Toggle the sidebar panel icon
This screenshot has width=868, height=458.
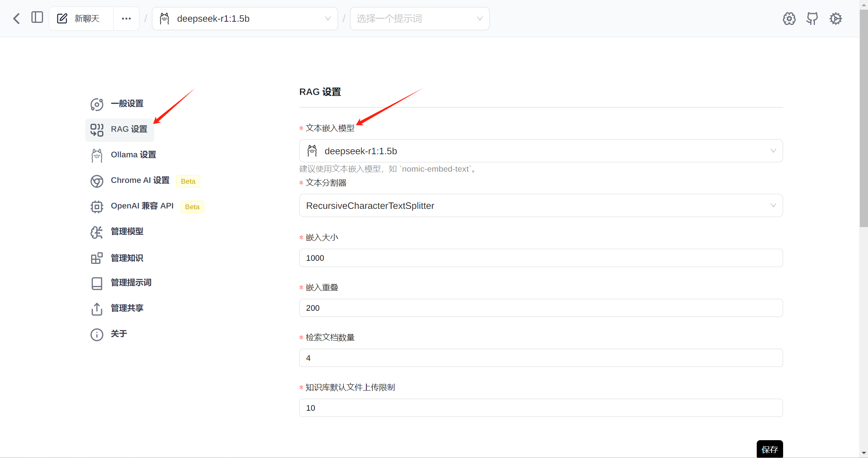coord(37,17)
